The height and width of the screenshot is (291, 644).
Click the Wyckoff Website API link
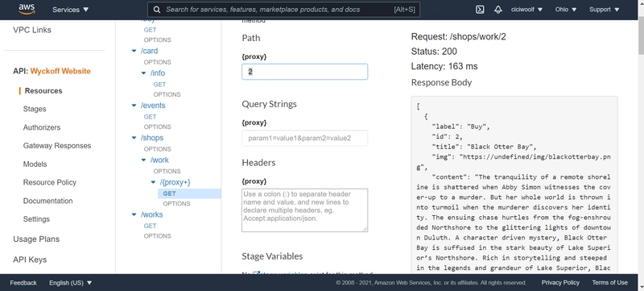(60, 71)
